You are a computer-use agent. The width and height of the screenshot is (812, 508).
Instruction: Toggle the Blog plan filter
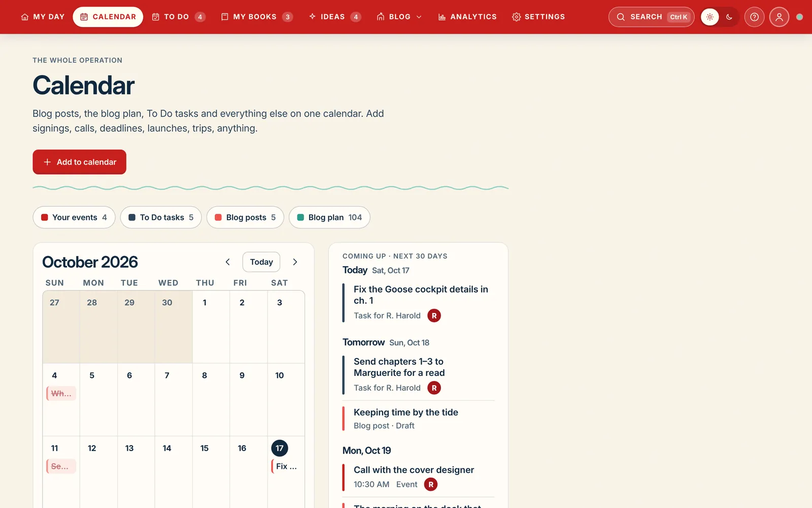[329, 217]
